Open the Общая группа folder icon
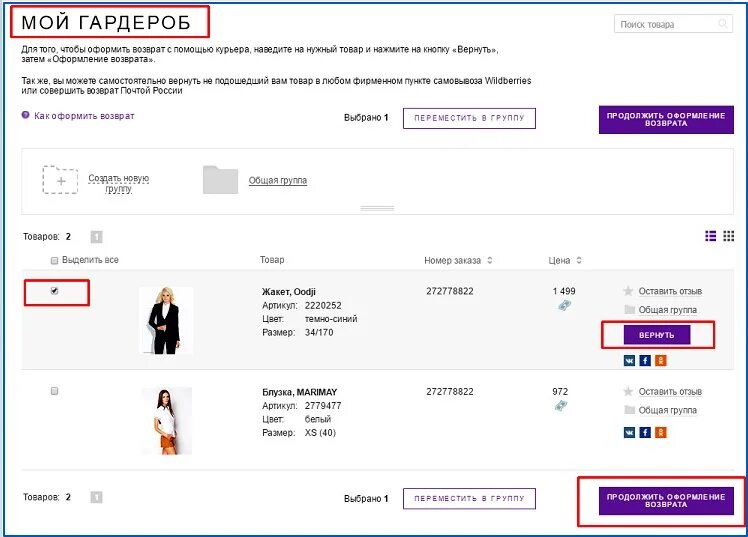This screenshot has width=748, height=537. [220, 179]
